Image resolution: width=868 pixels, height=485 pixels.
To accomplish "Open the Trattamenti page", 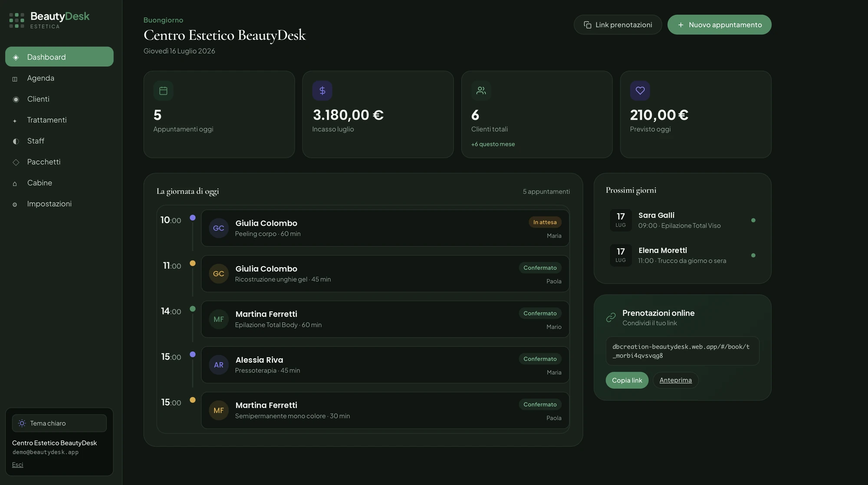I will click(59, 120).
